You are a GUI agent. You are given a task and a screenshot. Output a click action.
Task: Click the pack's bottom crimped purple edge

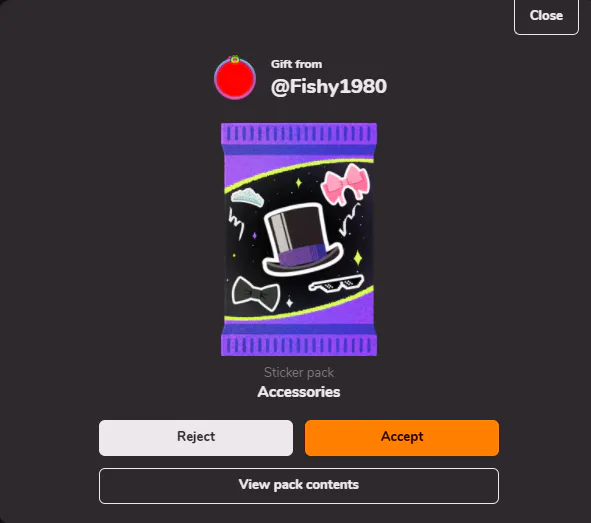coord(299,345)
